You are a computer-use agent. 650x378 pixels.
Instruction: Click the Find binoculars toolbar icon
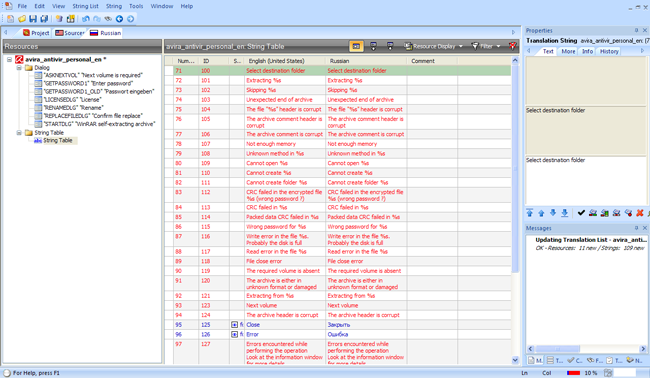(x=108, y=19)
